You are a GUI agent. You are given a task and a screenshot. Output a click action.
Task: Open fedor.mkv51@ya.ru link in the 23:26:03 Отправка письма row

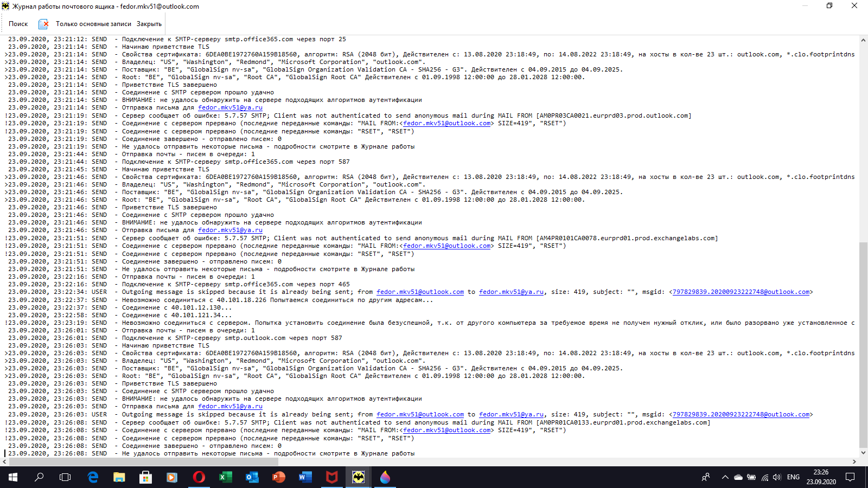point(230,406)
